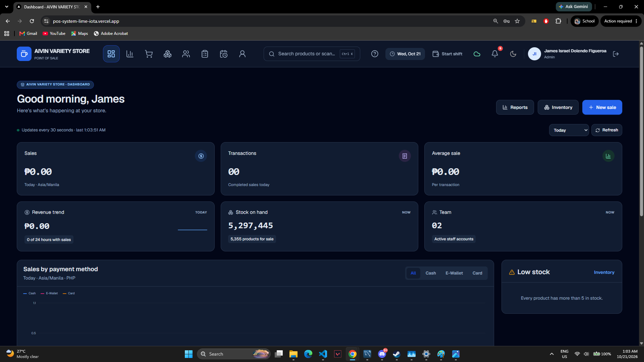Bookmark this tab with star icon

pos(517,21)
